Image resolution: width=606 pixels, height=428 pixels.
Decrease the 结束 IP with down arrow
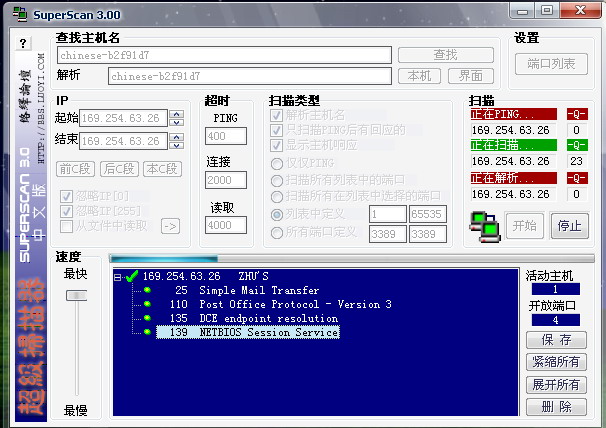click(177, 145)
